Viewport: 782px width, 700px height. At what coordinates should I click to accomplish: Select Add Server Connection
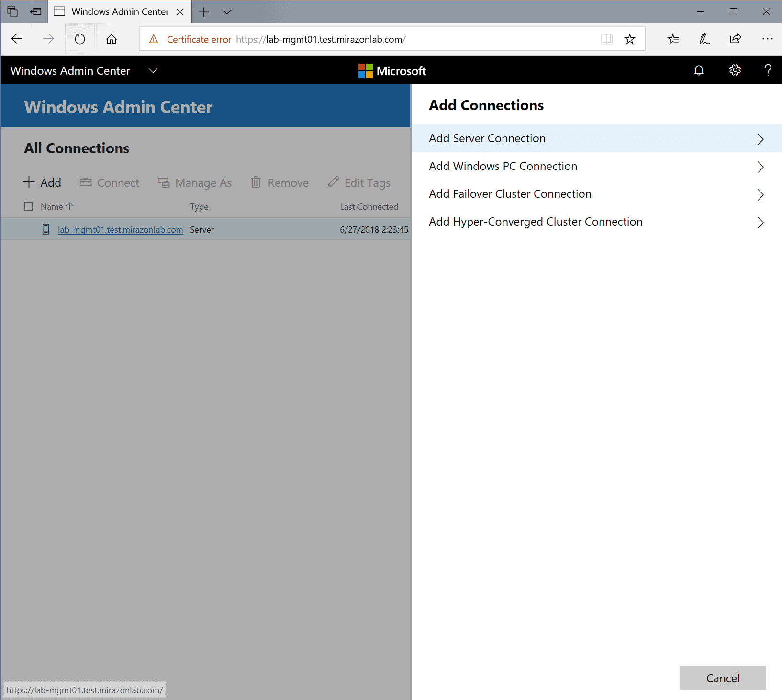[x=487, y=138]
